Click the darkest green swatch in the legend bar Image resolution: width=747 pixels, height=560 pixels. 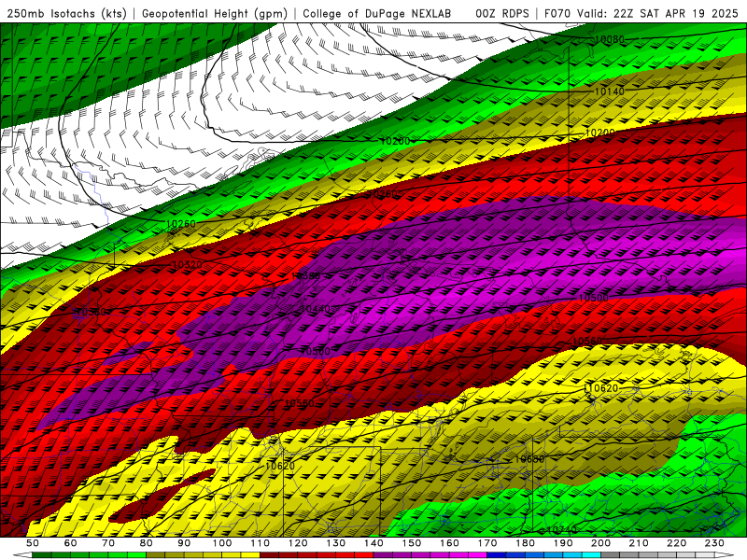[42, 555]
